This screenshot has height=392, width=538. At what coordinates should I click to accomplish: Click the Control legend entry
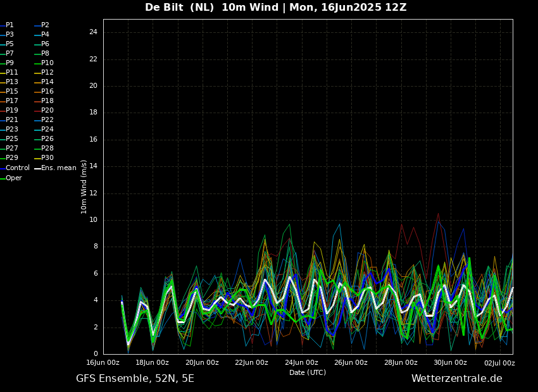click(x=17, y=168)
